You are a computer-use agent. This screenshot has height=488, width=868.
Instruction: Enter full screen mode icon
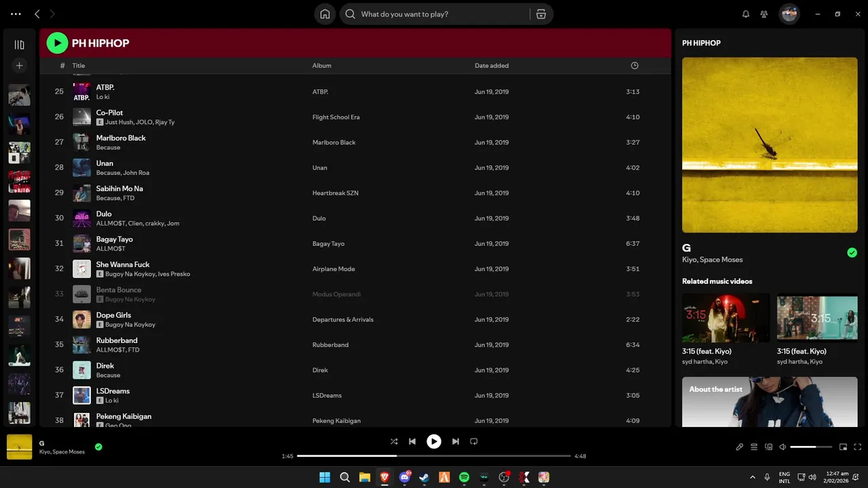[x=858, y=447]
